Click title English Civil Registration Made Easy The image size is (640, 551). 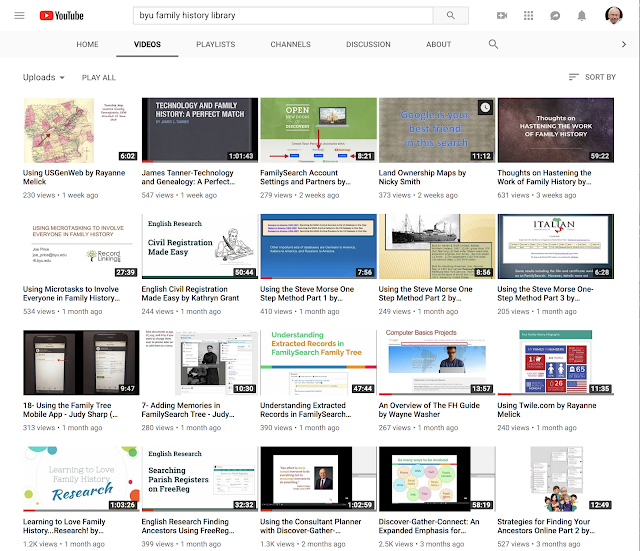click(190, 293)
